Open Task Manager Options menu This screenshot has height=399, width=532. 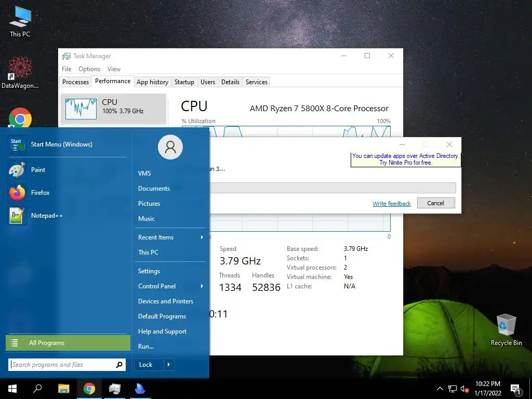(89, 69)
